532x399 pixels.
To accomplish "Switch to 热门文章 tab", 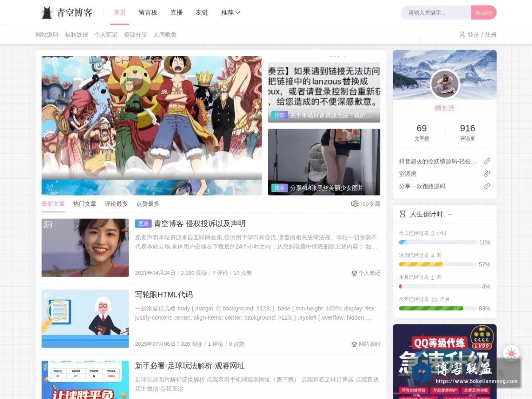I will (85, 204).
